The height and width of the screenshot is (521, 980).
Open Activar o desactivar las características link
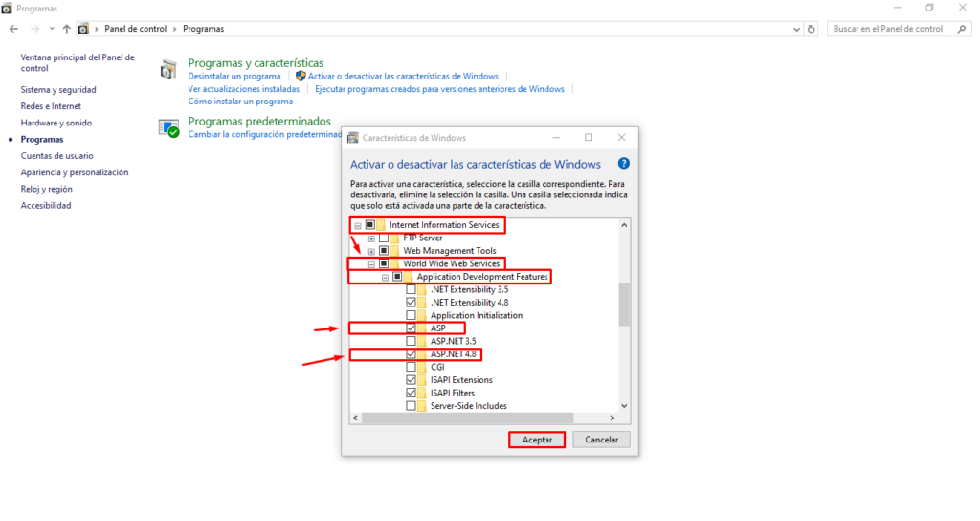click(x=403, y=77)
